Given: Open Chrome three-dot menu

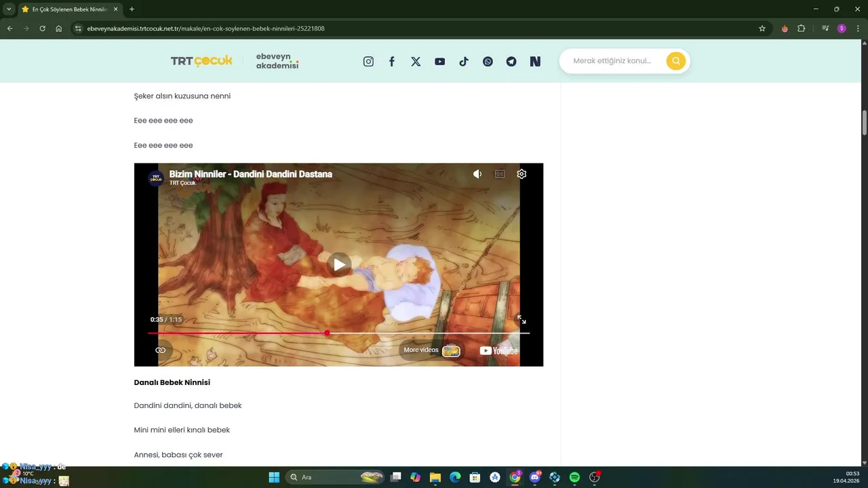Looking at the screenshot, I should pyautogui.click(x=858, y=28).
